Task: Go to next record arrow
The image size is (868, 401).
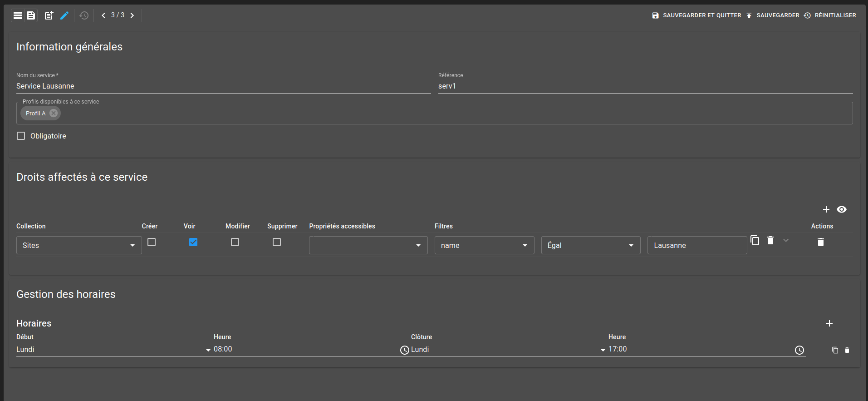Action: [x=132, y=15]
